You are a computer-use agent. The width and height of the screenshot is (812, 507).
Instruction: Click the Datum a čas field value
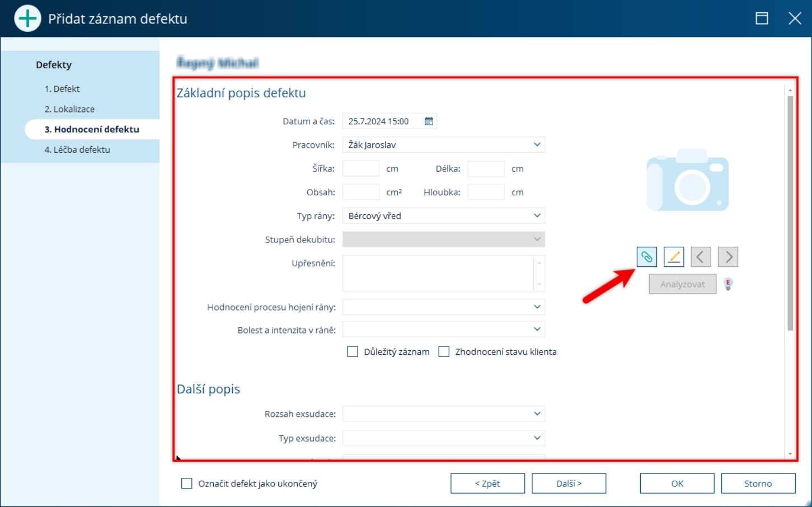tap(378, 121)
